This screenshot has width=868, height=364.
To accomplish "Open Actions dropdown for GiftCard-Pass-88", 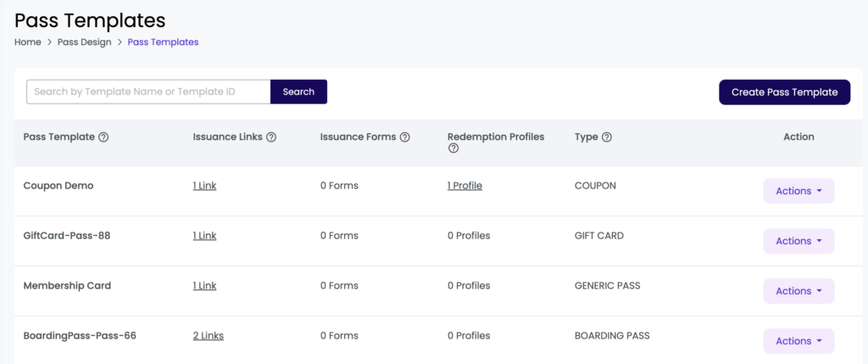I will pyautogui.click(x=798, y=241).
